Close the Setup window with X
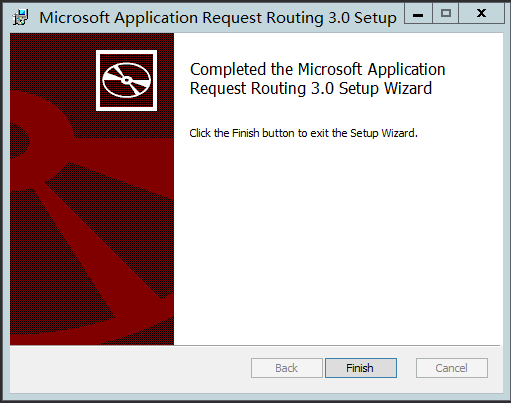 [x=481, y=13]
